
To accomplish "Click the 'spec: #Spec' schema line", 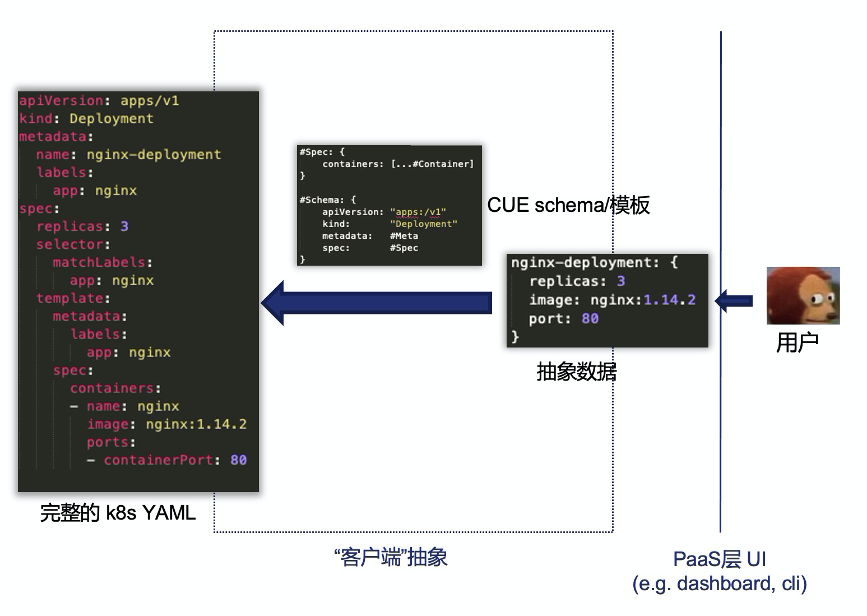I will [370, 248].
